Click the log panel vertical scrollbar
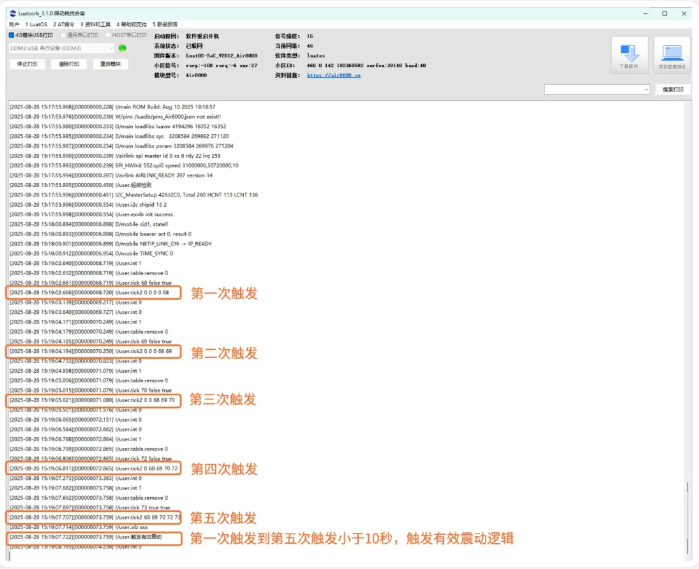This screenshot has width=699, height=569. point(688,330)
